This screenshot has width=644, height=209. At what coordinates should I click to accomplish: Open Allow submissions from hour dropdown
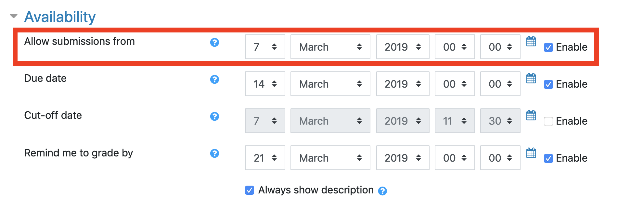pyautogui.click(x=455, y=47)
